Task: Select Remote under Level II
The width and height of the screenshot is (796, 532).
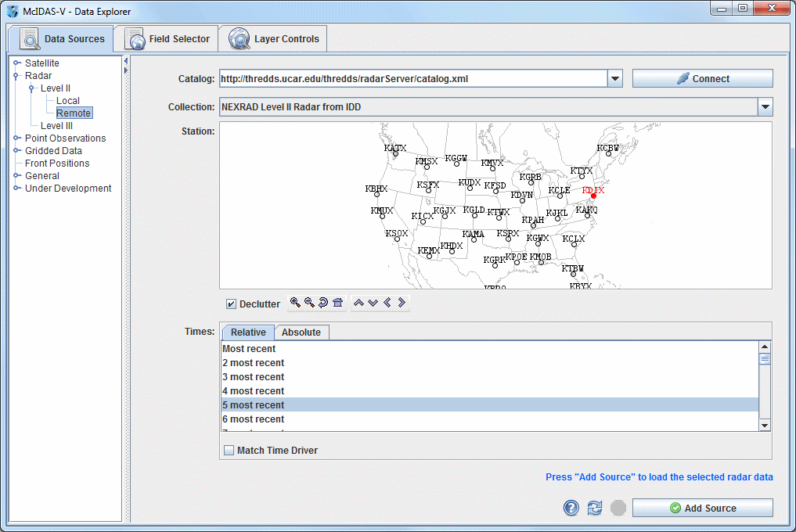Action: [74, 113]
